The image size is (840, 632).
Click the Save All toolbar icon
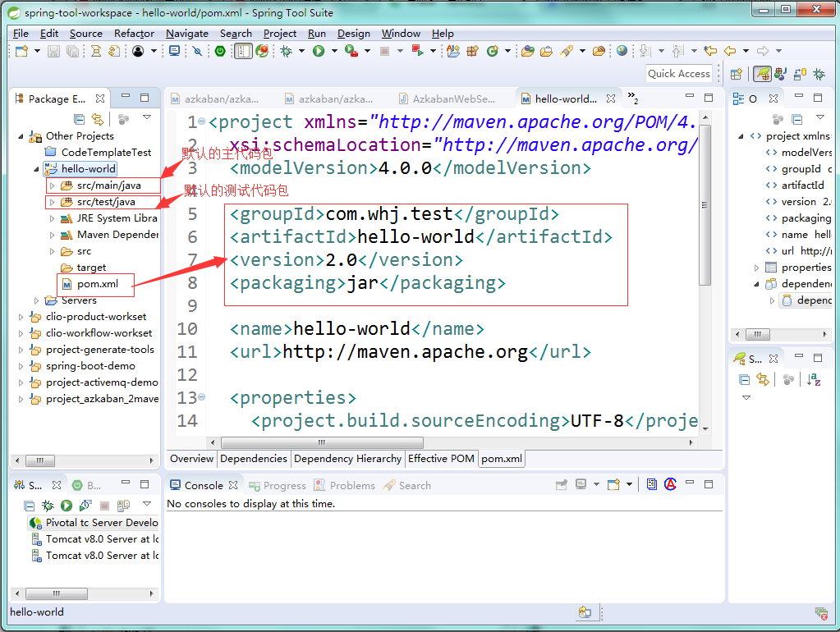click(x=71, y=51)
